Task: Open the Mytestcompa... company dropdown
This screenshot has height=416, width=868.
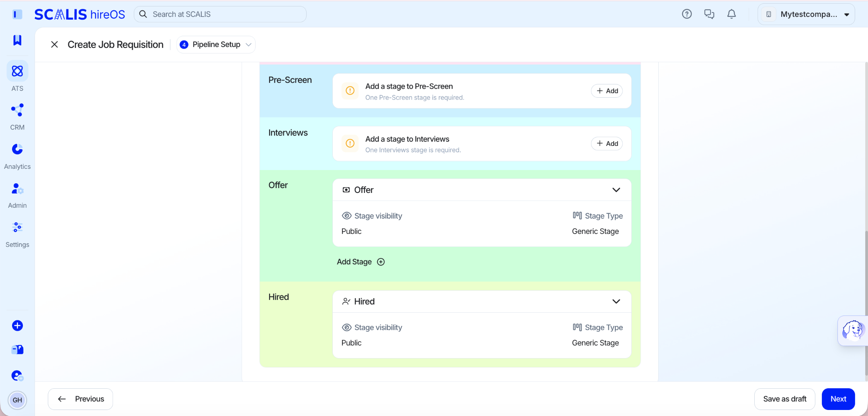Action: point(806,14)
